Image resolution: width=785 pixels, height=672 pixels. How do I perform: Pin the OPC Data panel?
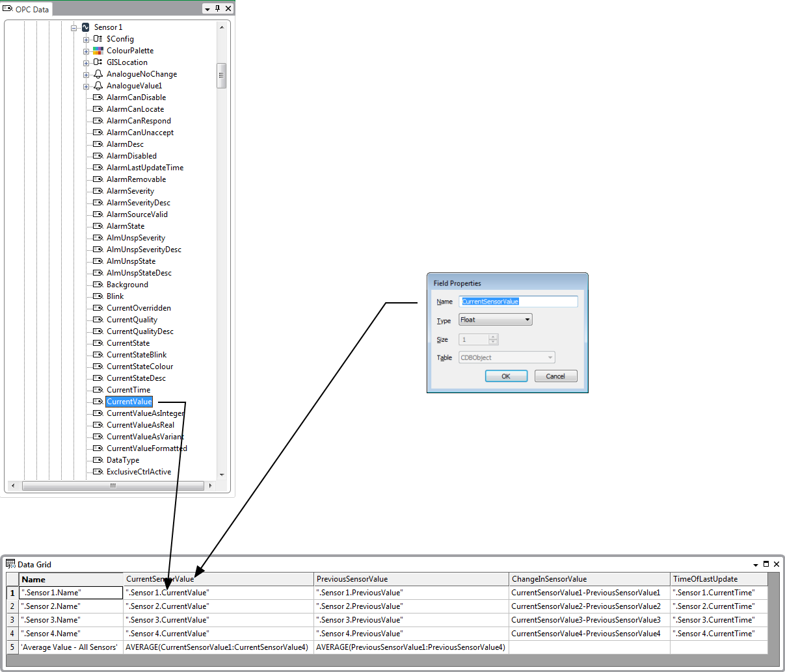(218, 9)
